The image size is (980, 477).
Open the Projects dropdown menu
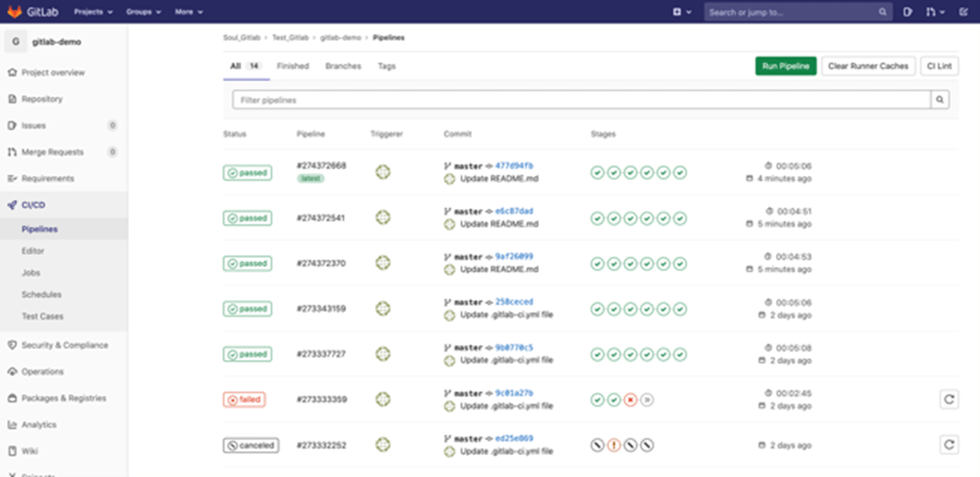point(93,12)
